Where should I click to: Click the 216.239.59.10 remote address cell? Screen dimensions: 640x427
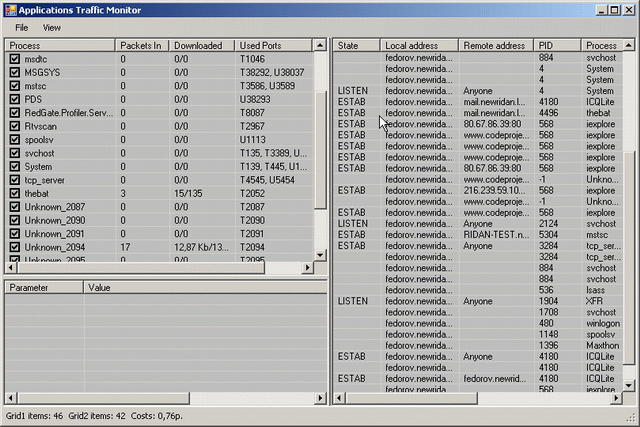[496, 191]
